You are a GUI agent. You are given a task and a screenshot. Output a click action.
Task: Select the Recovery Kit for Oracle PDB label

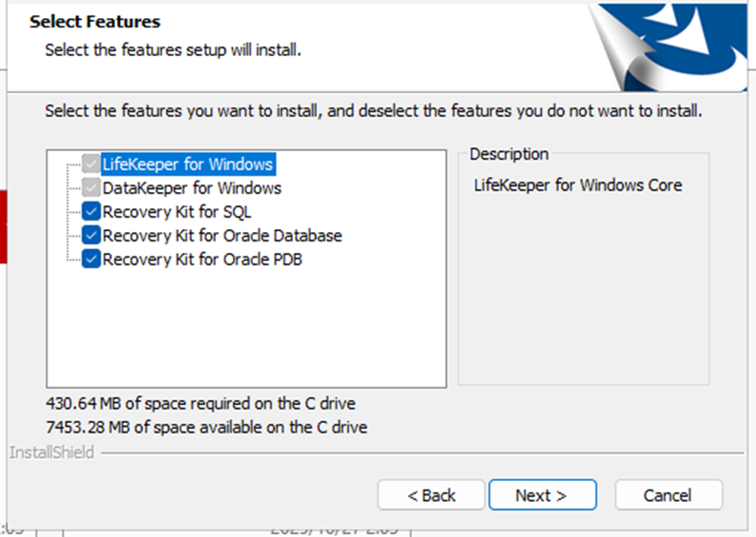tap(202, 259)
